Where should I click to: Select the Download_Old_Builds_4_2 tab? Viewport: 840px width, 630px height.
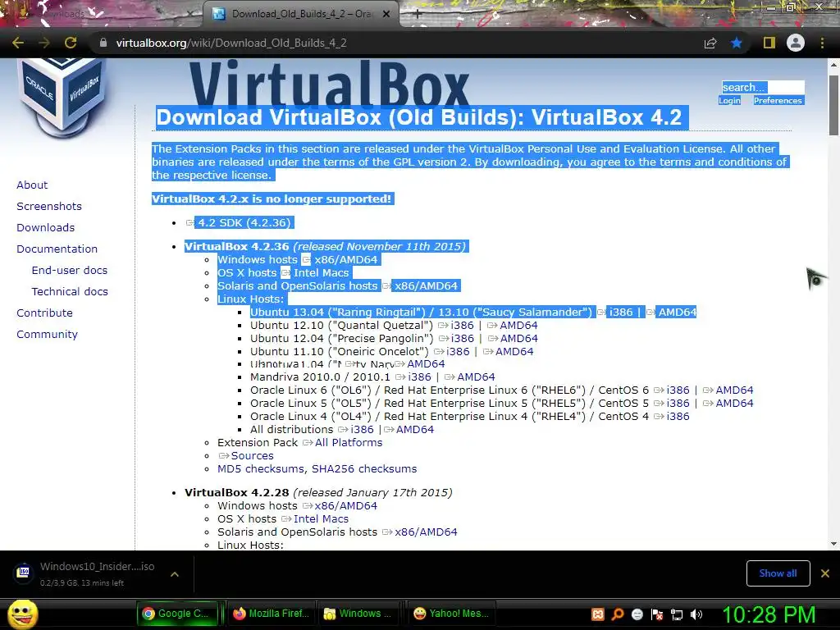pyautogui.click(x=301, y=15)
